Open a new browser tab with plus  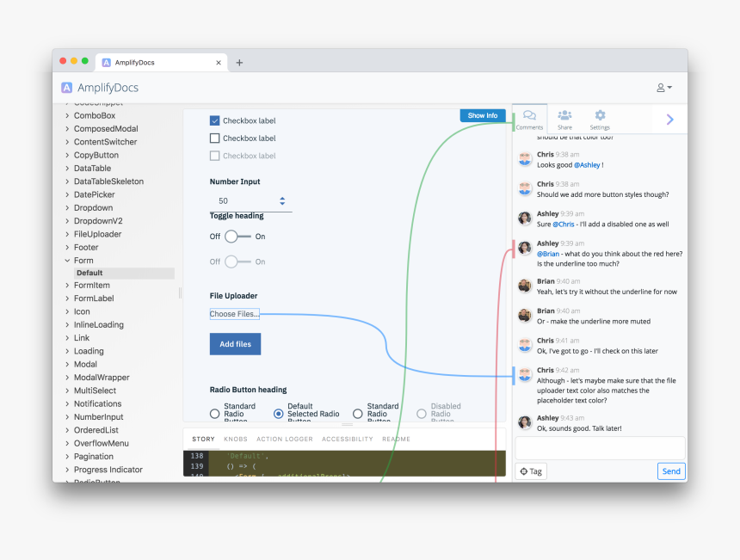[239, 63]
